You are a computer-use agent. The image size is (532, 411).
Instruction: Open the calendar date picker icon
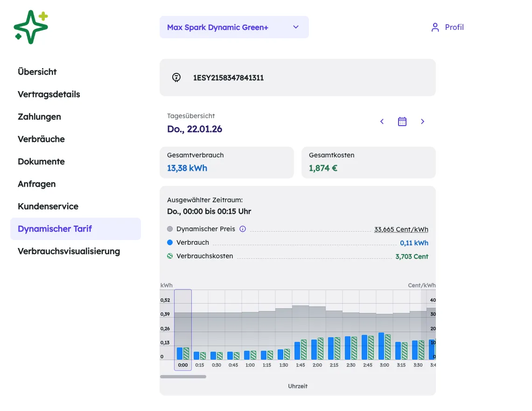click(x=402, y=121)
